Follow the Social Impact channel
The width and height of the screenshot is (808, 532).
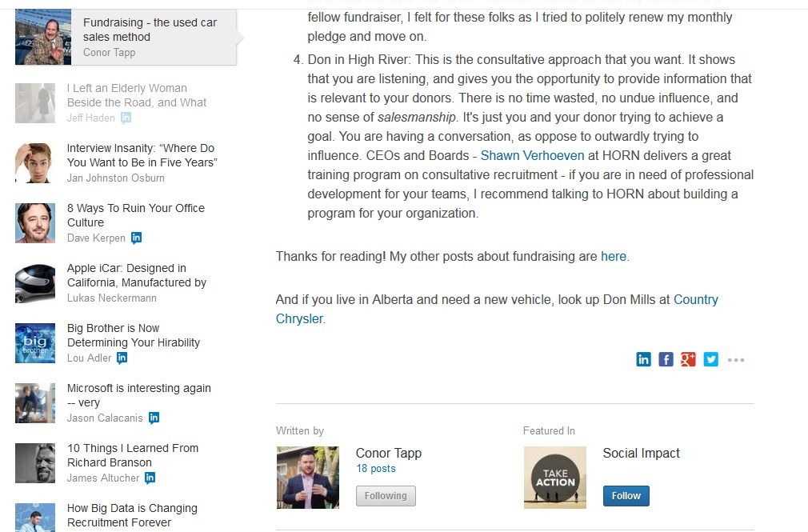click(626, 496)
